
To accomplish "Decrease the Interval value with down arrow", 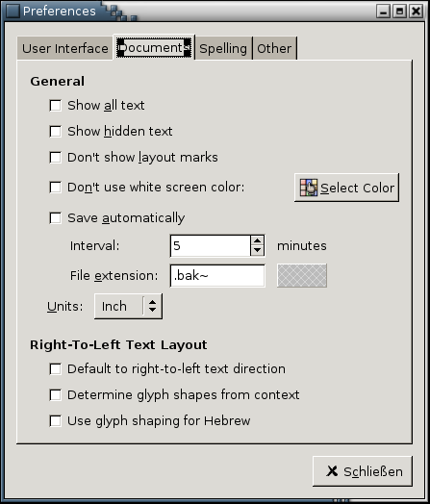I will tap(257, 251).
